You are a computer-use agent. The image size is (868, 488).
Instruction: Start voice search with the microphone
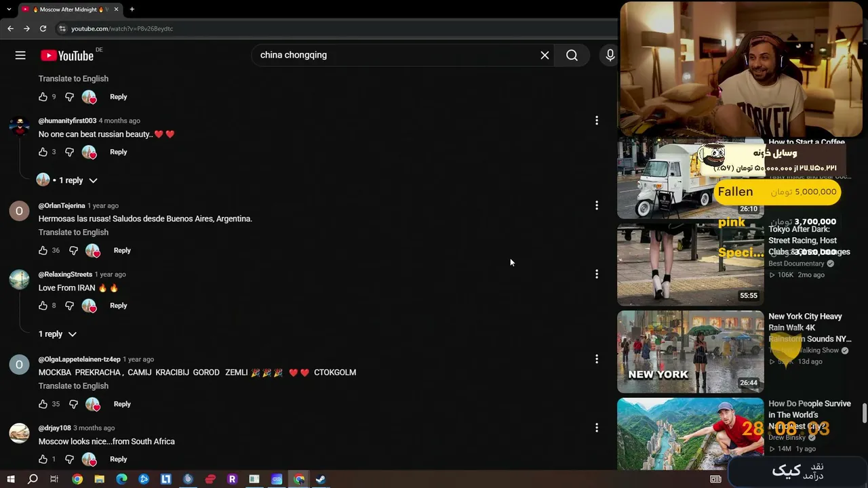coord(610,56)
